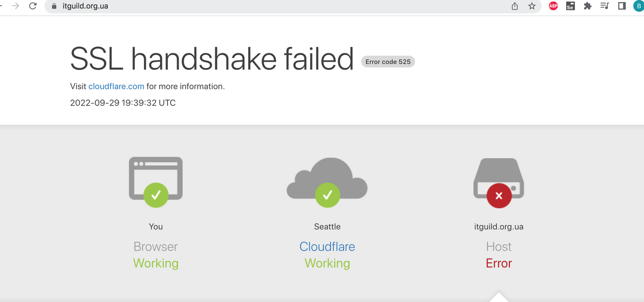Open the cloudflare.com link
The height and width of the screenshot is (302, 644).
(x=116, y=86)
